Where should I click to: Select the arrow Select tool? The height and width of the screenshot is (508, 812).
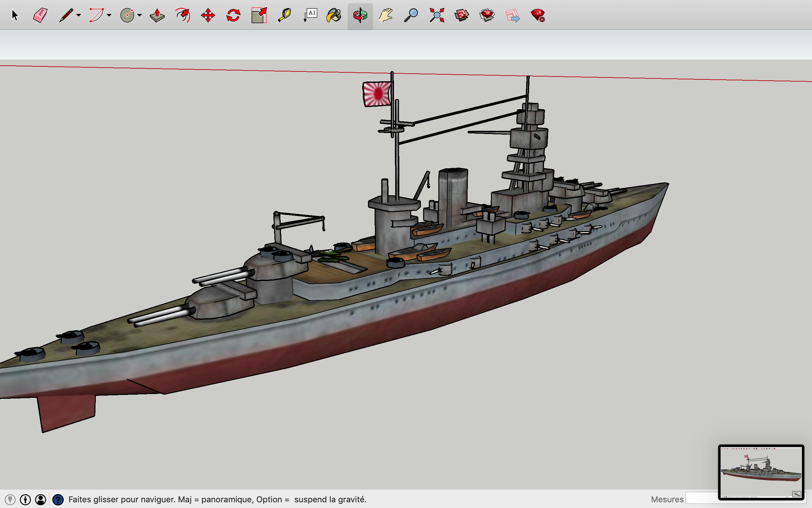(x=15, y=15)
